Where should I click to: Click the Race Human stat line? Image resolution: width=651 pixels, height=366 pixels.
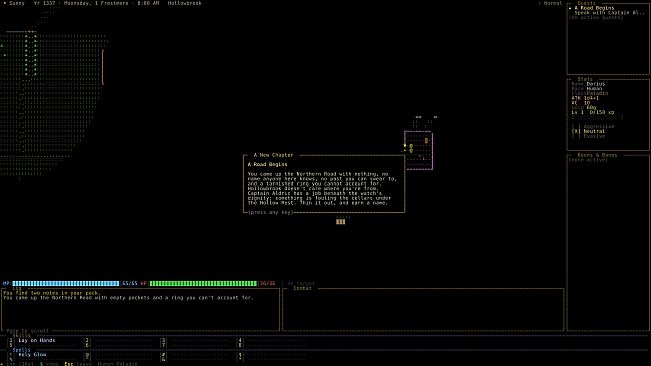tap(587, 89)
